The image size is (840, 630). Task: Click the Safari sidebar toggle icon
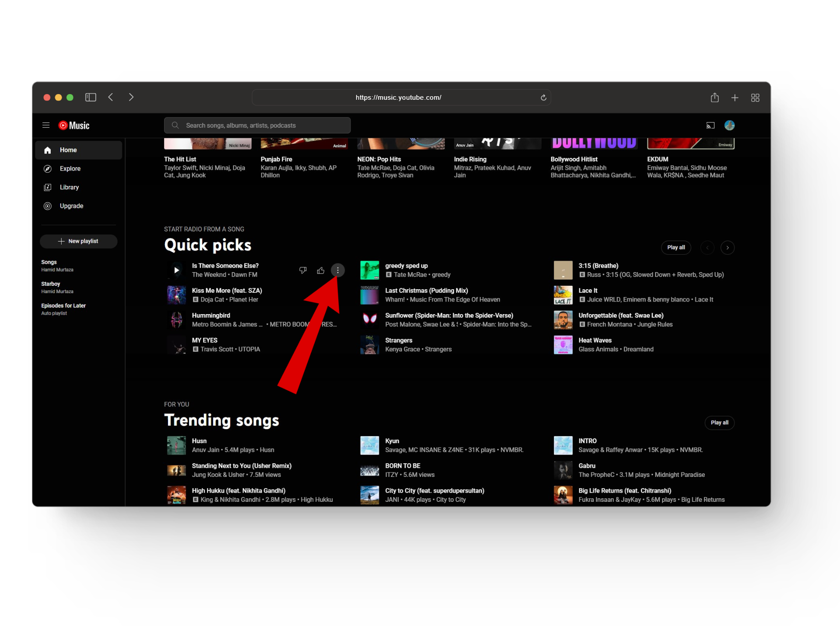click(x=91, y=97)
